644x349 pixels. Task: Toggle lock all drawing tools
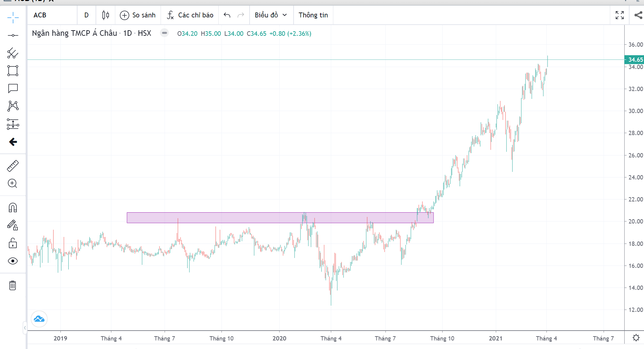pyautogui.click(x=13, y=243)
